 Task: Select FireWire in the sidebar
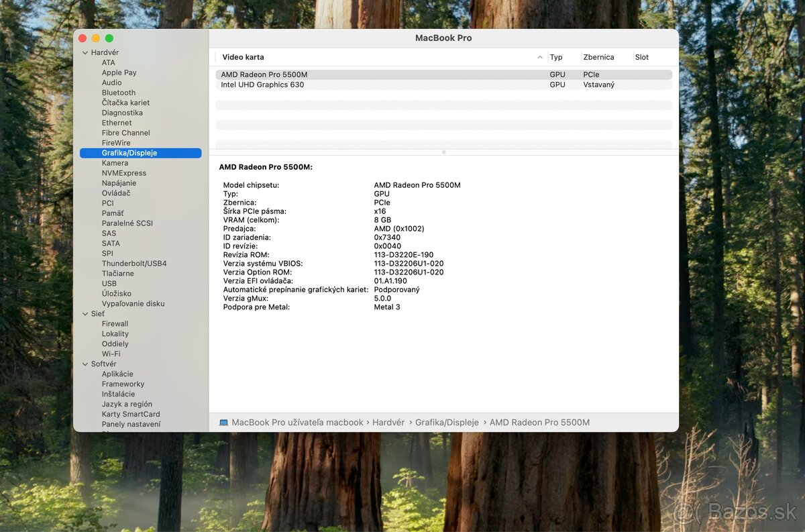pyautogui.click(x=116, y=143)
